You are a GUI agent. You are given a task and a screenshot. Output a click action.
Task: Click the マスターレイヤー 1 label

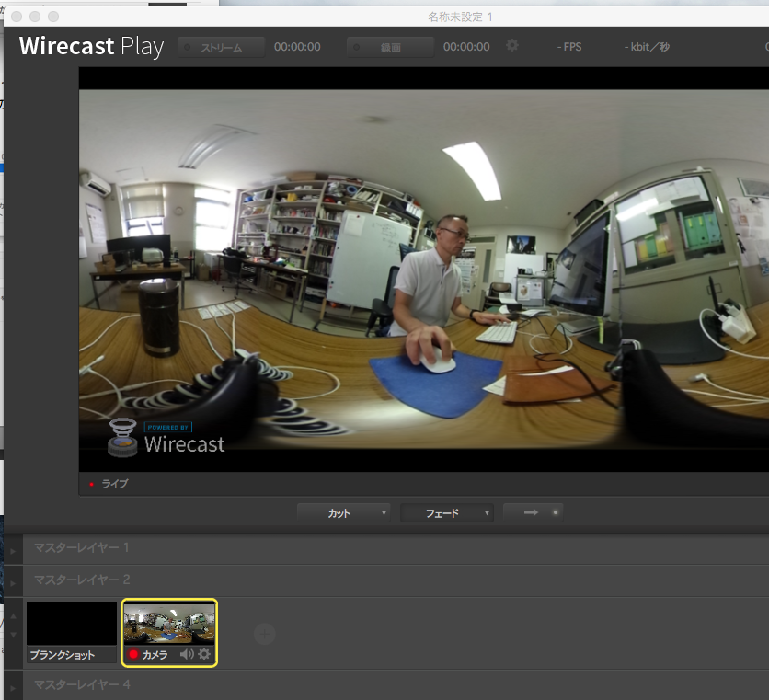pos(82,547)
